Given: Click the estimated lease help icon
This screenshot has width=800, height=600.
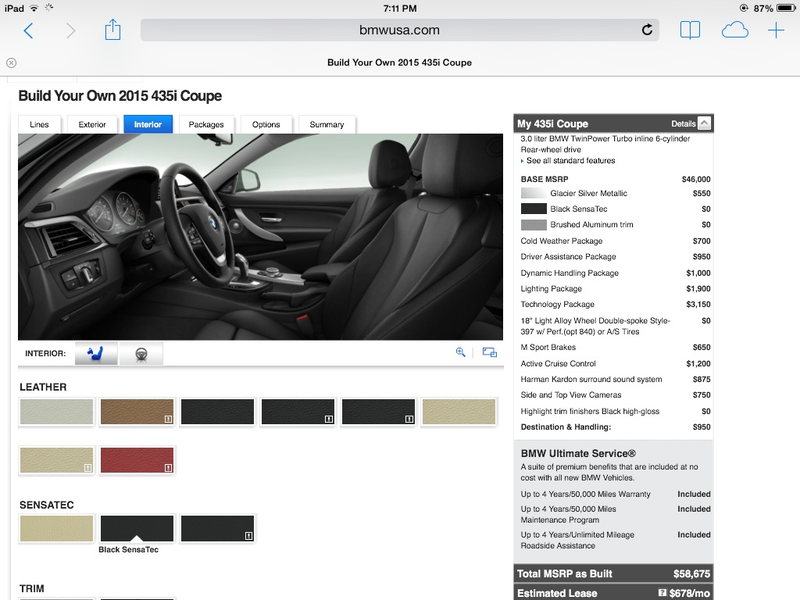Looking at the screenshot, I should (x=662, y=593).
